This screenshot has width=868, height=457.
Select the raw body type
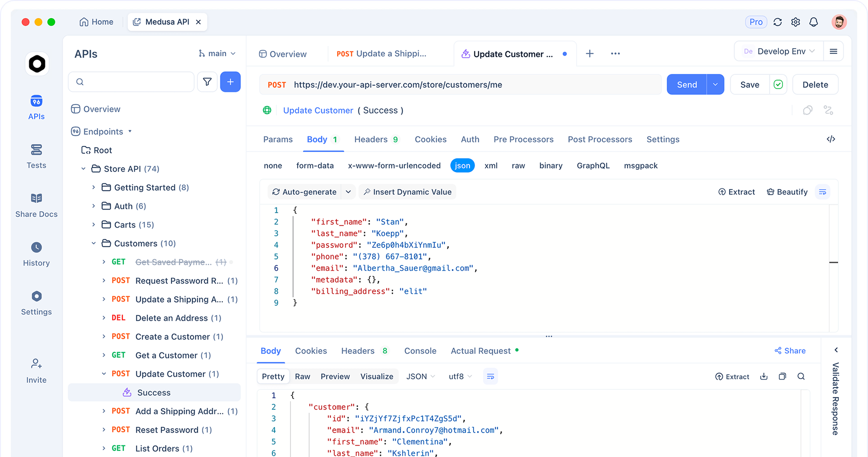(x=518, y=165)
